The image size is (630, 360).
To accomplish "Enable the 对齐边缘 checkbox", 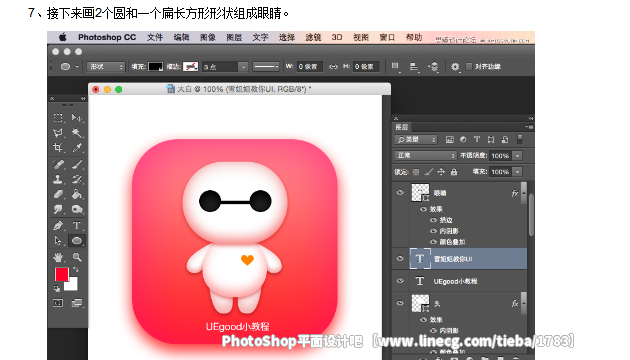I will [x=469, y=67].
